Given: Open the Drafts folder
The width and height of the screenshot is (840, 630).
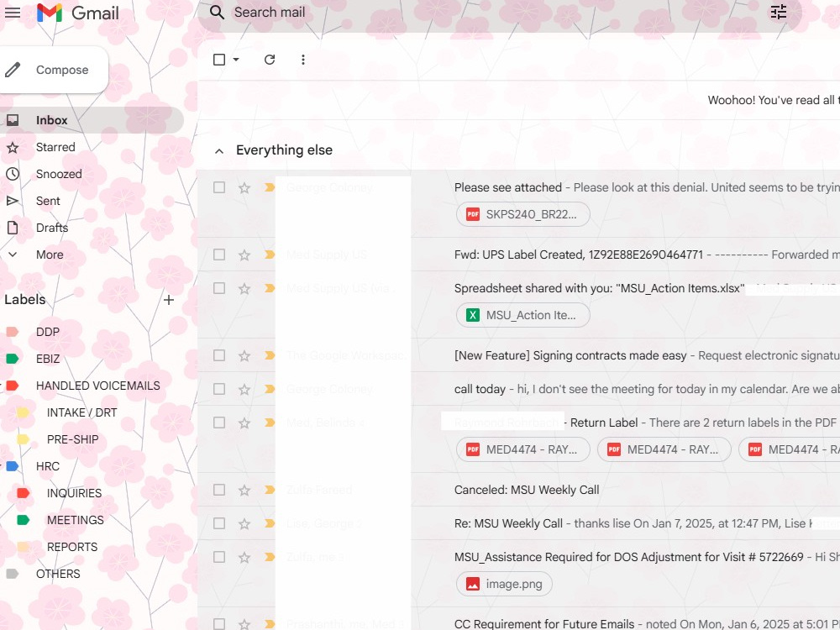Looking at the screenshot, I should [52, 228].
